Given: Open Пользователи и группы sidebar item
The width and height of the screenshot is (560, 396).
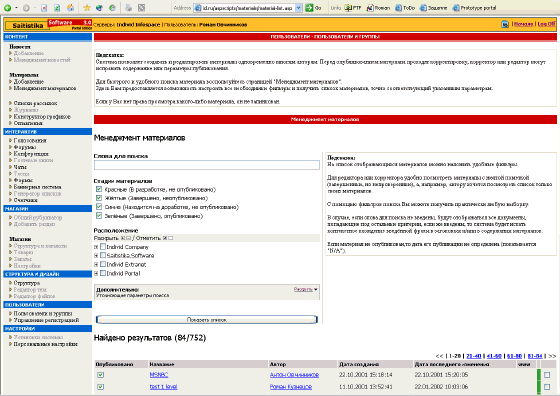Looking at the screenshot, I should pos(43,314).
